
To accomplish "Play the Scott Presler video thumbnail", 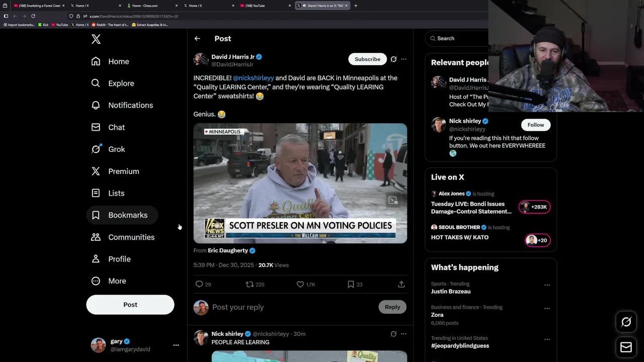I will [x=300, y=183].
